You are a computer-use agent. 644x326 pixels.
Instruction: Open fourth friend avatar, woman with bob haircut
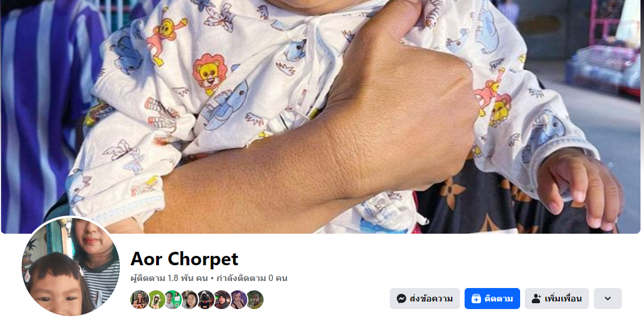[x=189, y=300]
